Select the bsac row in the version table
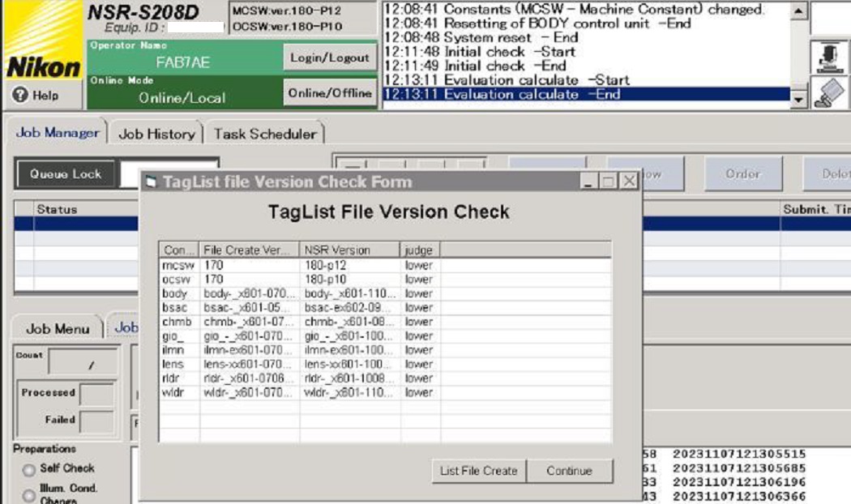The width and height of the screenshot is (851, 504). [385, 308]
